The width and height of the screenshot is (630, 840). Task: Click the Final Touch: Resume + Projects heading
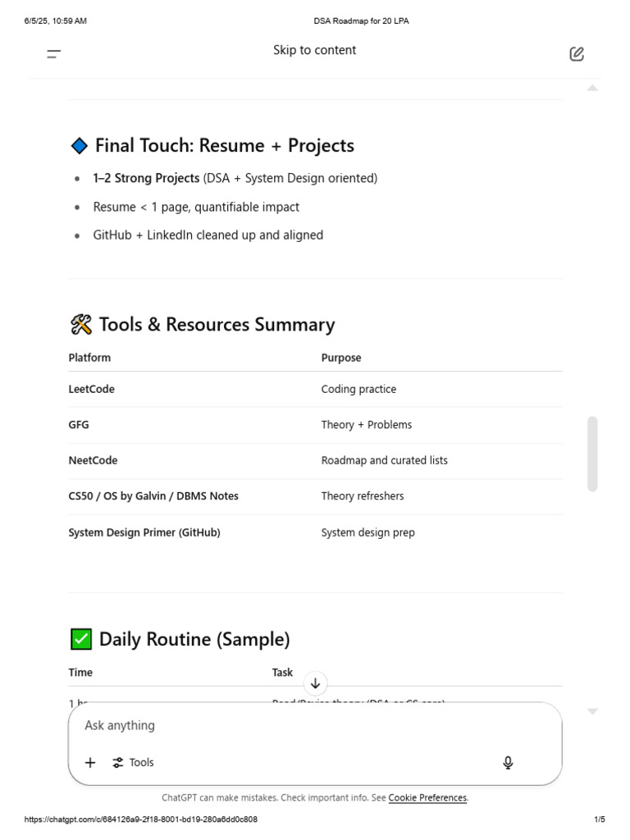pyautogui.click(x=224, y=146)
